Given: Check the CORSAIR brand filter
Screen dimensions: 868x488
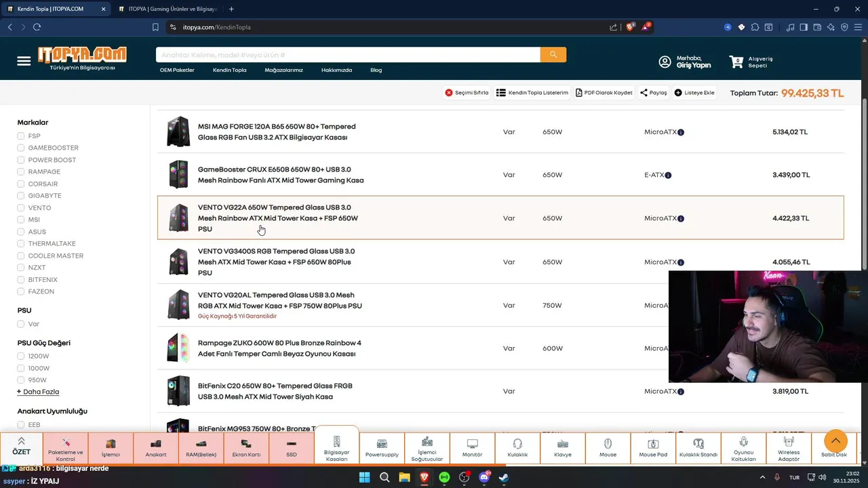Looking at the screenshot, I should point(21,184).
